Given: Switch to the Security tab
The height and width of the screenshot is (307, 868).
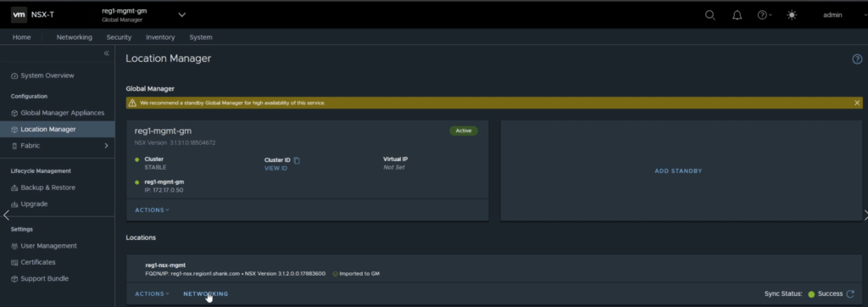Looking at the screenshot, I should pos(119,37).
